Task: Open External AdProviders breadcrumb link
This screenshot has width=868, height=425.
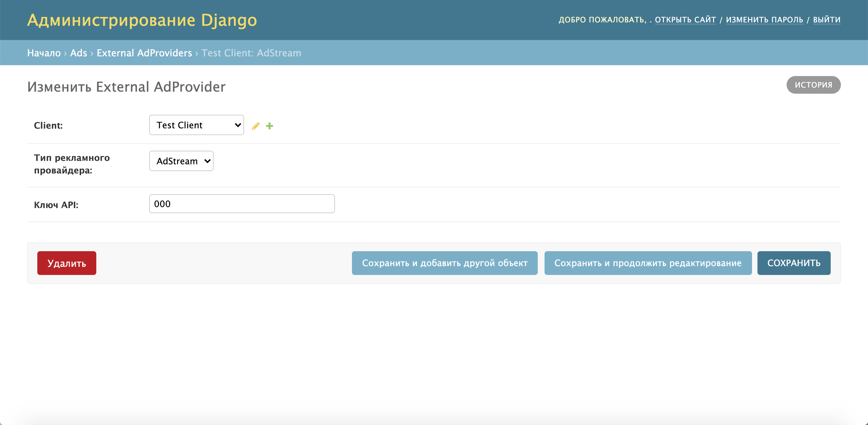Action: (x=144, y=53)
